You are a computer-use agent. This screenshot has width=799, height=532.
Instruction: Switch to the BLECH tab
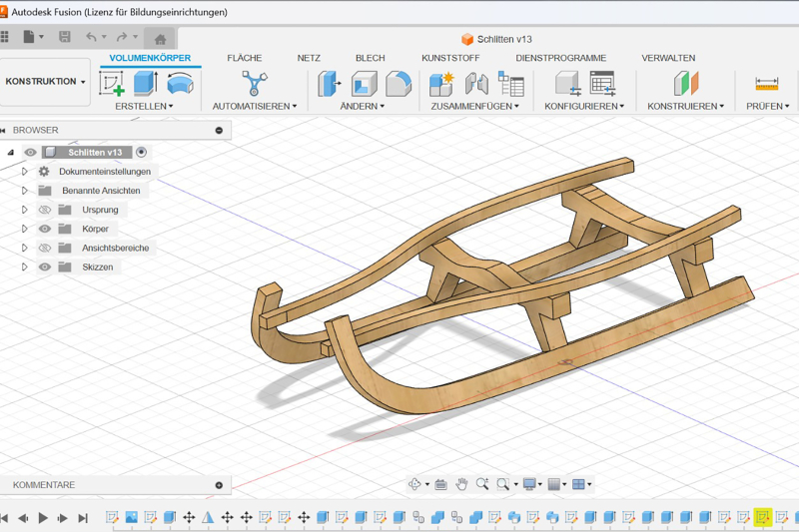click(370, 58)
